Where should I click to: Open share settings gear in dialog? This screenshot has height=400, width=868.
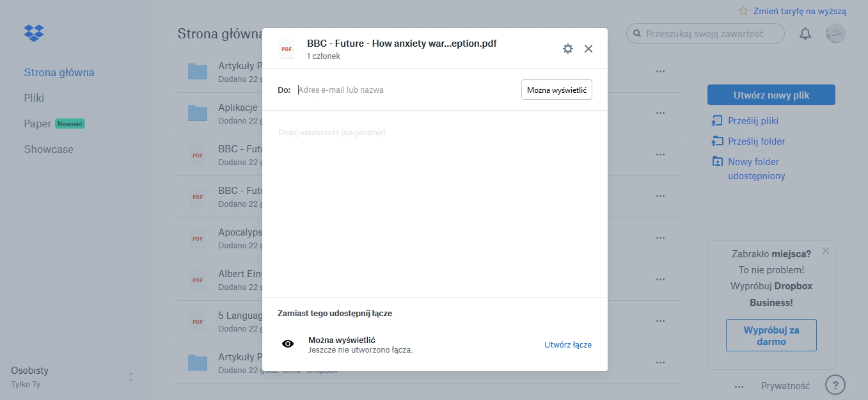click(568, 49)
